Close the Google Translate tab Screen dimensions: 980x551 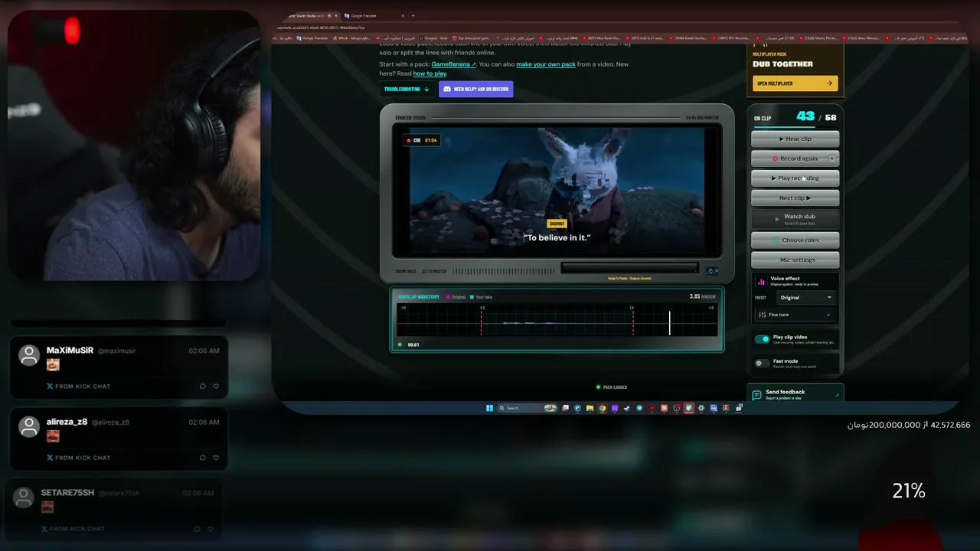pos(403,15)
